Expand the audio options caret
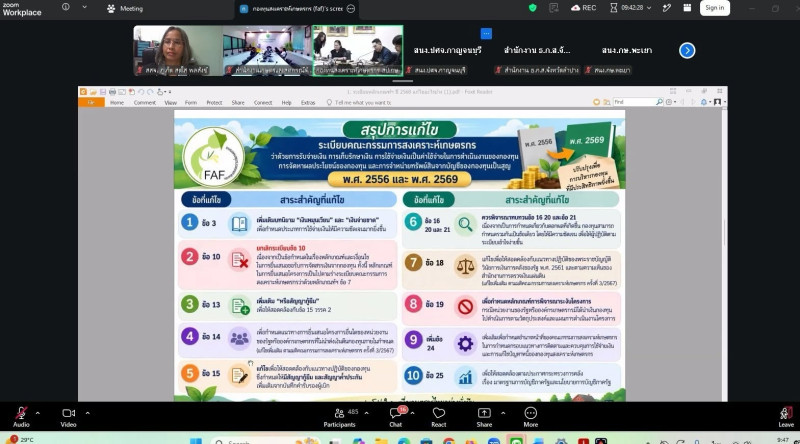The height and width of the screenshot is (444, 800). pyautogui.click(x=37, y=413)
